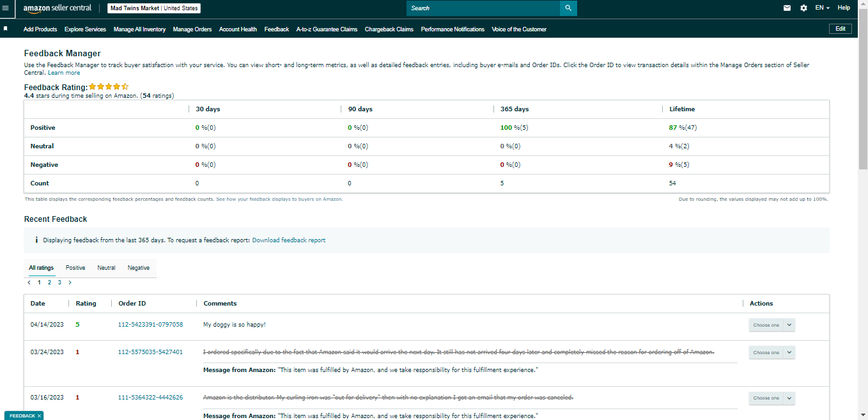
Task: Open the messages envelope icon
Action: click(787, 8)
